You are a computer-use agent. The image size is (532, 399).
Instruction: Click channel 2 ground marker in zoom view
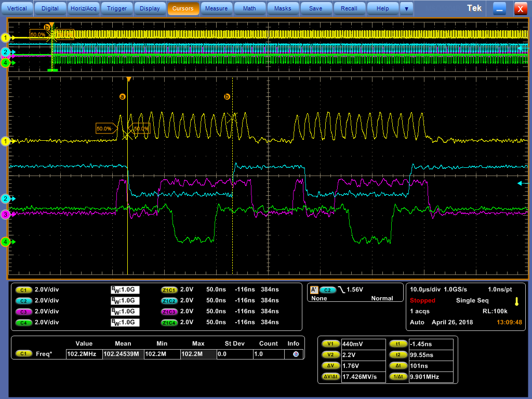click(x=5, y=198)
